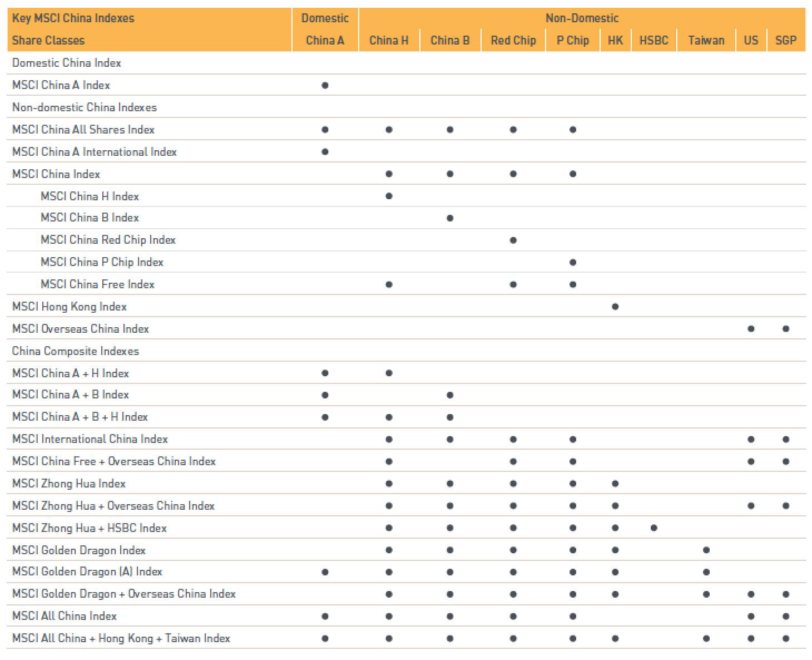812x660 pixels.
Task: Click HSBC dot in Zhong Hua + HSBC row
Action: pyautogui.click(x=654, y=528)
